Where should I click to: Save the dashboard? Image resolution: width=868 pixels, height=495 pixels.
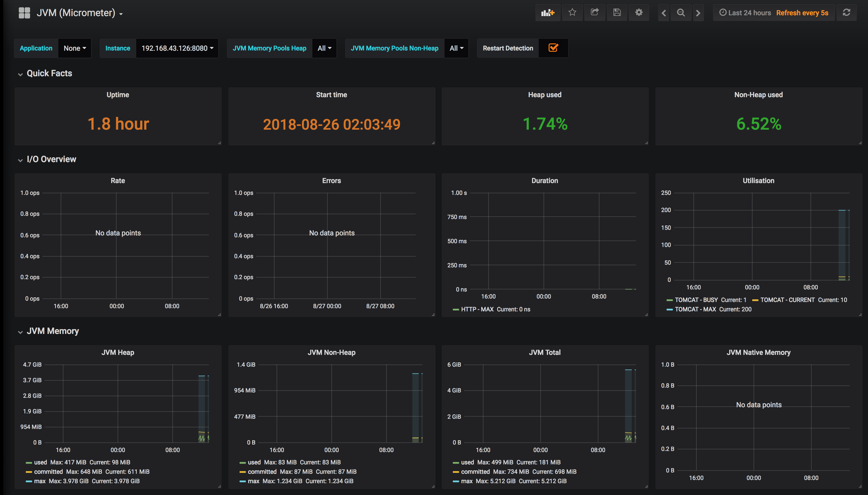[x=617, y=13]
